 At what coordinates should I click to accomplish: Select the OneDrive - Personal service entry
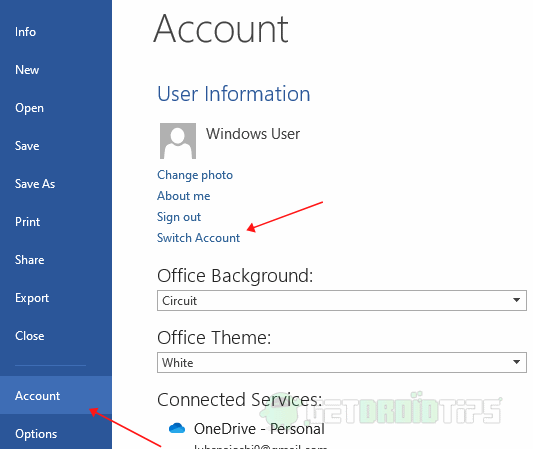[259, 429]
